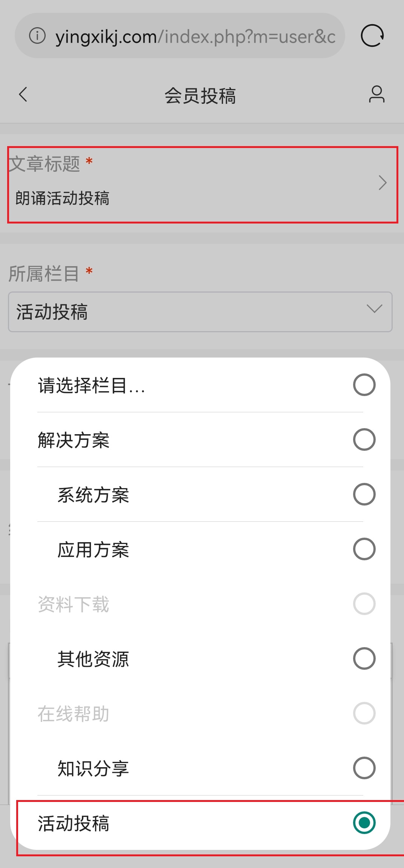Image resolution: width=404 pixels, height=868 pixels.
Task: Select the 解决方案 radio button
Action: coord(364,439)
